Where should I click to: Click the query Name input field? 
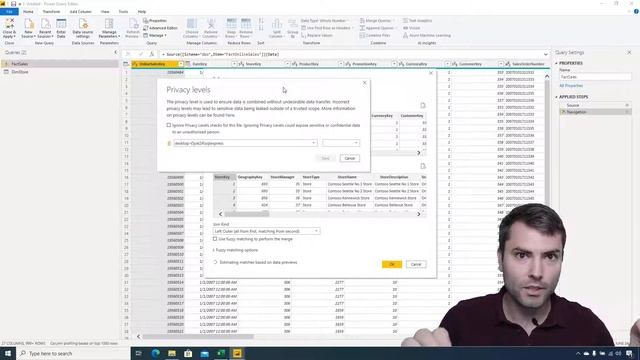[x=595, y=77]
